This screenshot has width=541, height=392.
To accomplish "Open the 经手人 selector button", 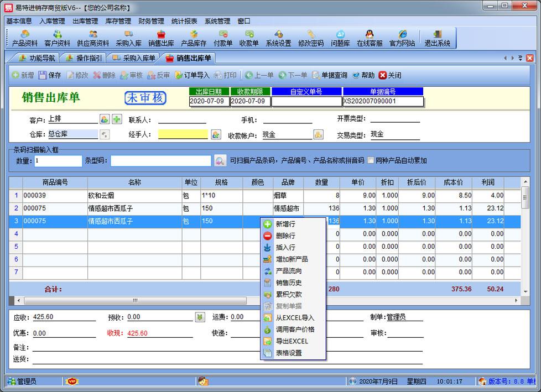I will coord(216,134).
